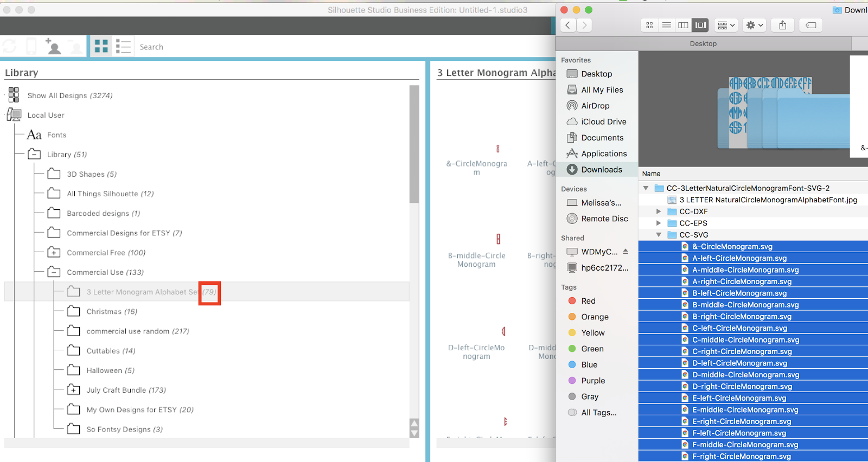Switch Finder to column view
The image size is (868, 462).
(684, 25)
